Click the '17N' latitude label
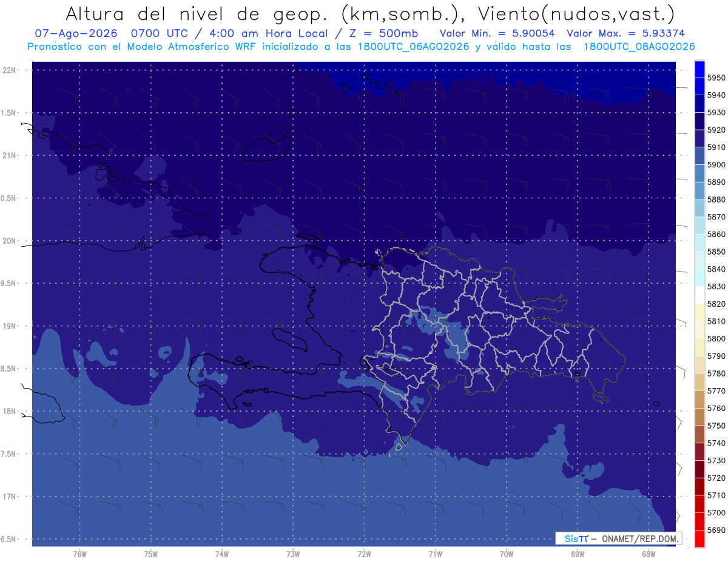 9,497
